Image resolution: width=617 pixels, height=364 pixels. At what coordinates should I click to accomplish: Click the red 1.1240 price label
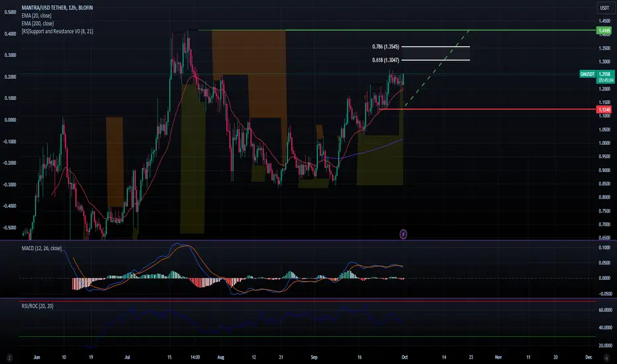click(x=604, y=110)
